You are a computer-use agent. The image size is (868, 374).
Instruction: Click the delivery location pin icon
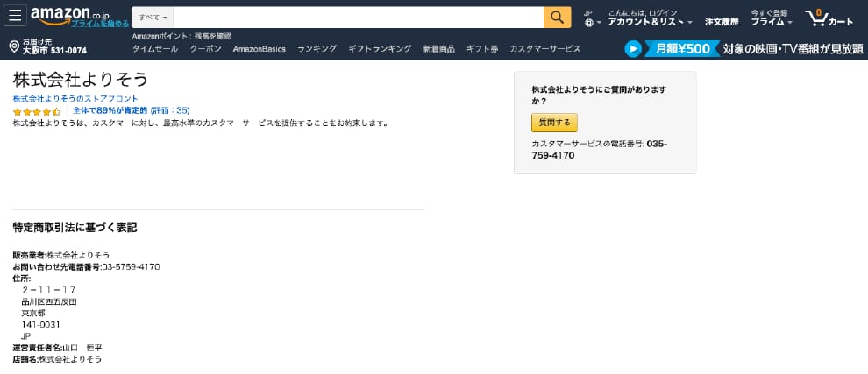coord(14,46)
